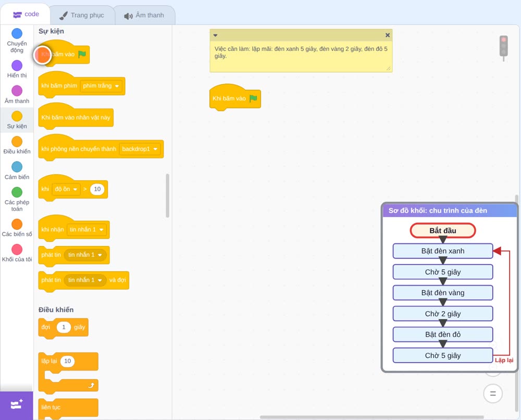Open the phím trắng key dropdown
The image size is (521, 420).
[x=101, y=86]
